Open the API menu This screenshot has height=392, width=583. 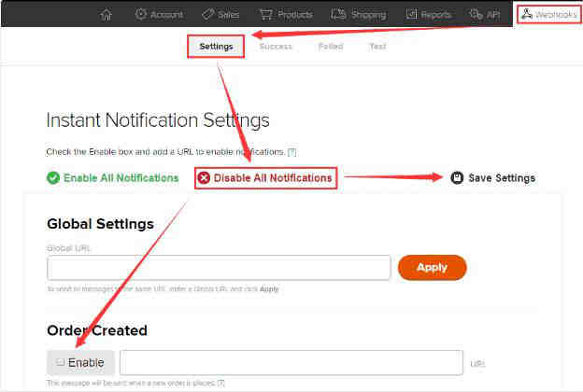485,15
